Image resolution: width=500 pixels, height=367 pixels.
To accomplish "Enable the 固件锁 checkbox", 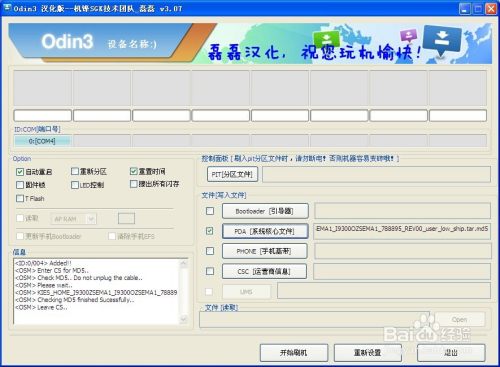I will point(20,185).
